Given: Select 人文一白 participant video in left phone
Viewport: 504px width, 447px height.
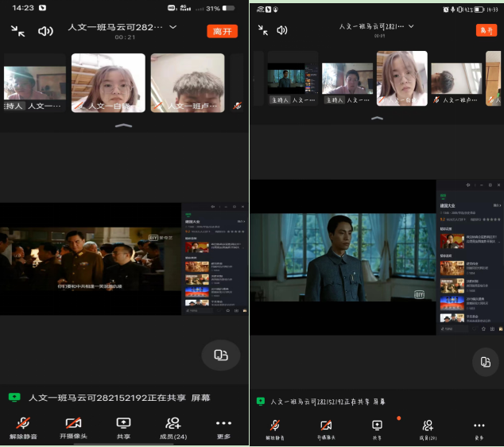Looking at the screenshot, I should point(108,83).
